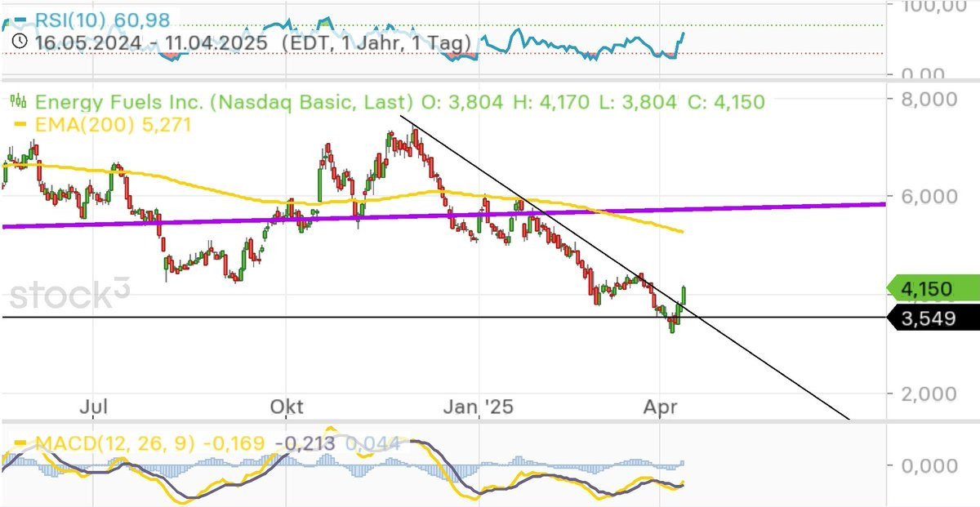Click the MACD scale 0,000 label
This screenshot has height=507, width=980.
coord(929,465)
